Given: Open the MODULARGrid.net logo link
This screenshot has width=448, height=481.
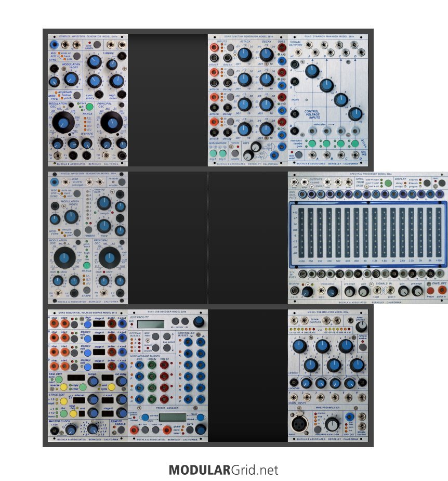Looking at the screenshot, I should click(223, 470).
